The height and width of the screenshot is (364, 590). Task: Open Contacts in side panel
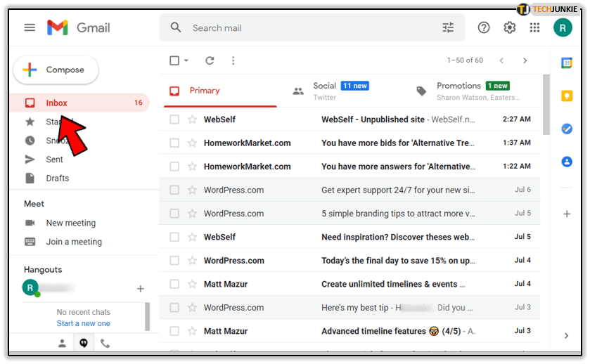tap(567, 162)
